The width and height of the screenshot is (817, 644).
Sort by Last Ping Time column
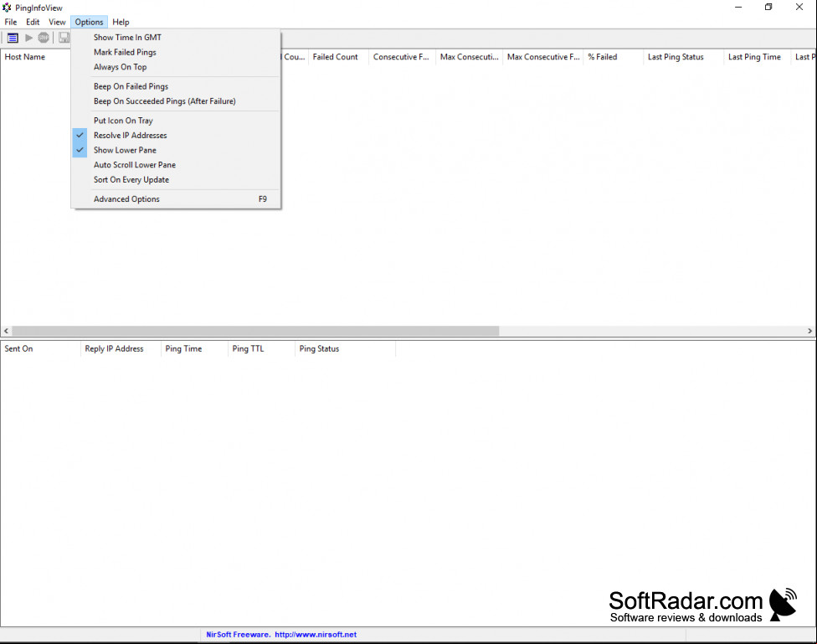758,57
